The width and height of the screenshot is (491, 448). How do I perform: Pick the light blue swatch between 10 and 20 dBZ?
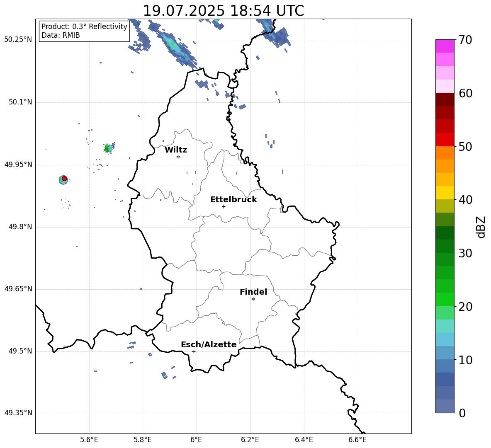445,339
